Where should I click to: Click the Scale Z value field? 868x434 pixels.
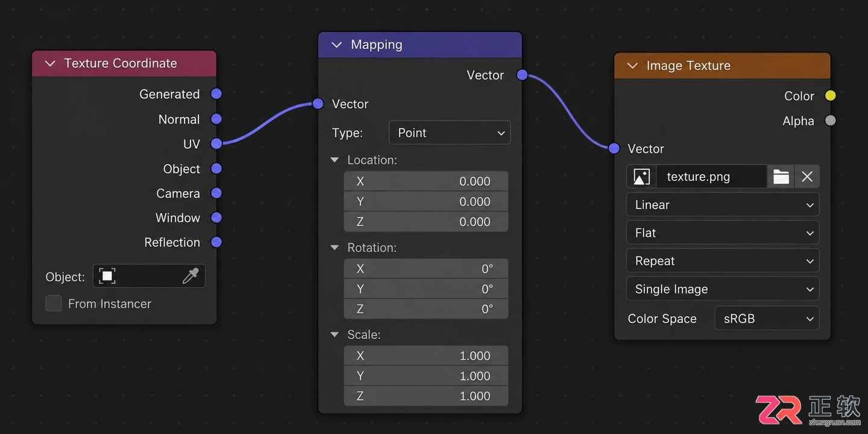click(x=426, y=396)
